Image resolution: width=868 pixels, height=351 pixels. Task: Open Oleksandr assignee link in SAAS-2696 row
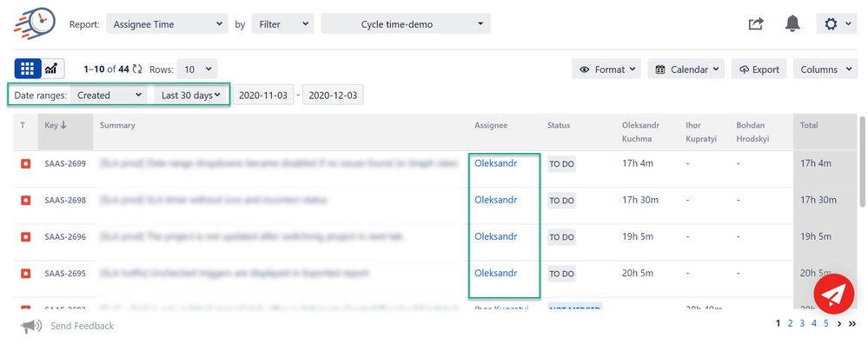click(496, 236)
